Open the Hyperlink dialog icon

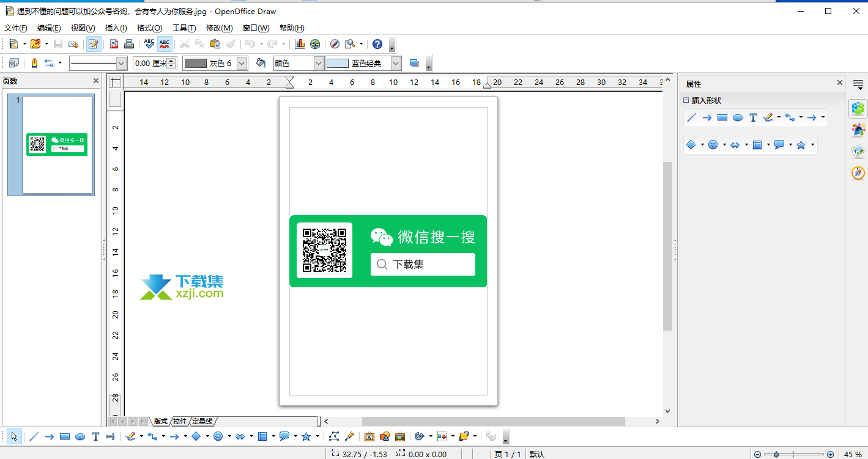tap(315, 44)
